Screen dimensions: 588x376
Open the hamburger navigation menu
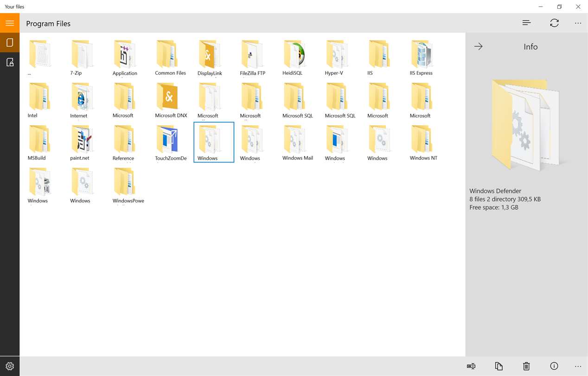pyautogui.click(x=10, y=23)
